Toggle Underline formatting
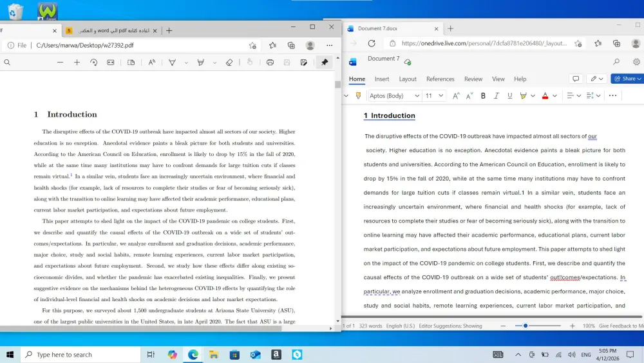Image resolution: width=644 pixels, height=363 pixels. click(x=509, y=96)
